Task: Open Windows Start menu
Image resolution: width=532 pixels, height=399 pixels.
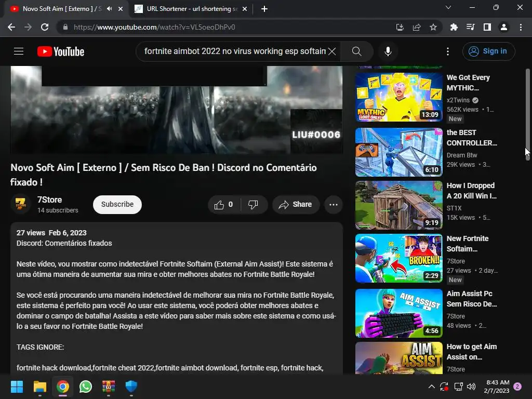Action: coord(17,387)
